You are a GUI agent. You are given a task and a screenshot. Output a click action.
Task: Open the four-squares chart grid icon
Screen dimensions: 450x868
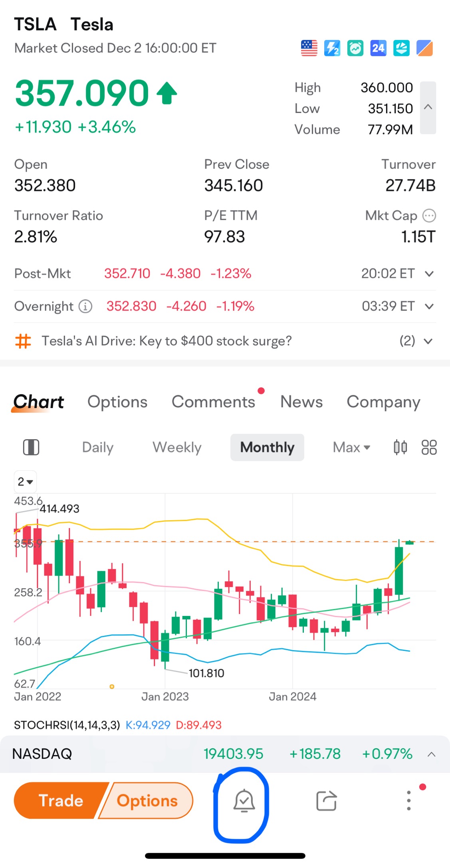(x=429, y=447)
